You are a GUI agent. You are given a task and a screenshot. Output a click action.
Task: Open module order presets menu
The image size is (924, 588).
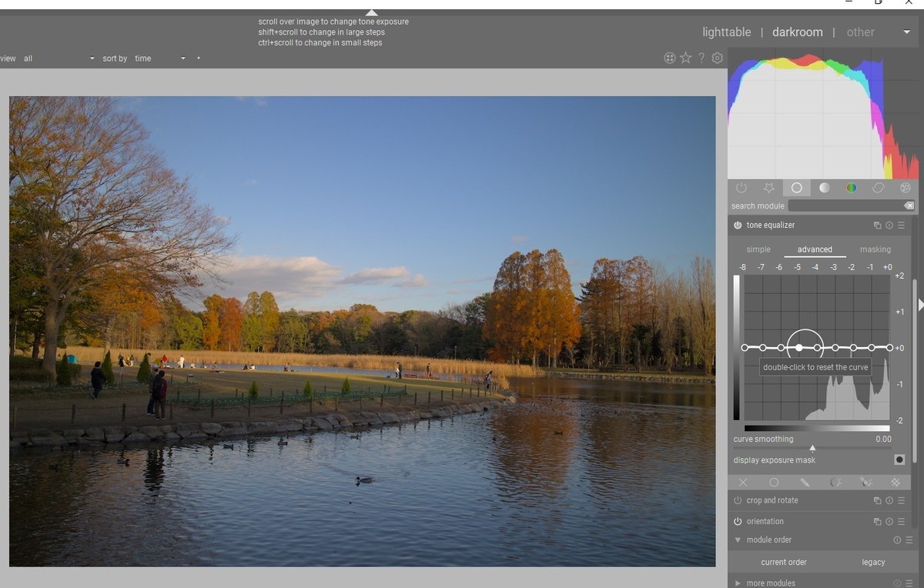(x=909, y=540)
